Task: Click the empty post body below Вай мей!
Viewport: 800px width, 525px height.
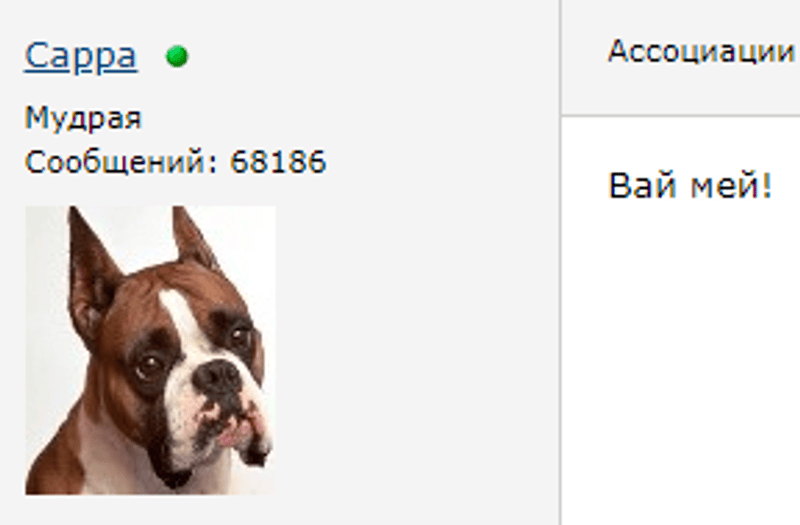Action: click(x=681, y=357)
